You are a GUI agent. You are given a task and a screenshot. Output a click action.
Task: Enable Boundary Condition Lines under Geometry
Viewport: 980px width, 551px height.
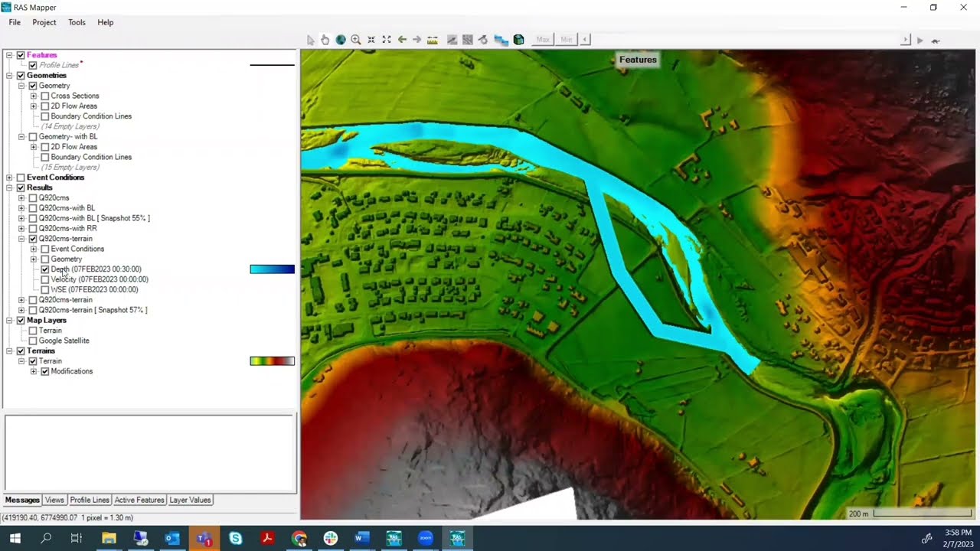(45, 116)
